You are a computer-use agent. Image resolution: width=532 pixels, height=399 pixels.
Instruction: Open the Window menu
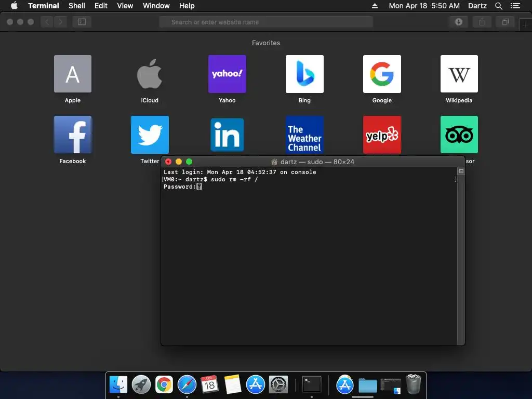(156, 6)
